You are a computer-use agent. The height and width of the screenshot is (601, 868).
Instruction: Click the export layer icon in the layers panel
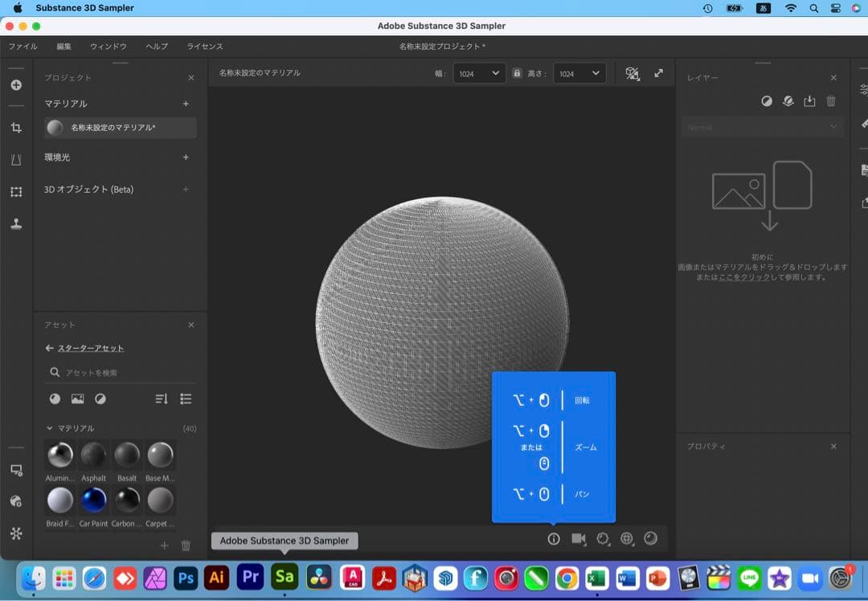(810, 102)
